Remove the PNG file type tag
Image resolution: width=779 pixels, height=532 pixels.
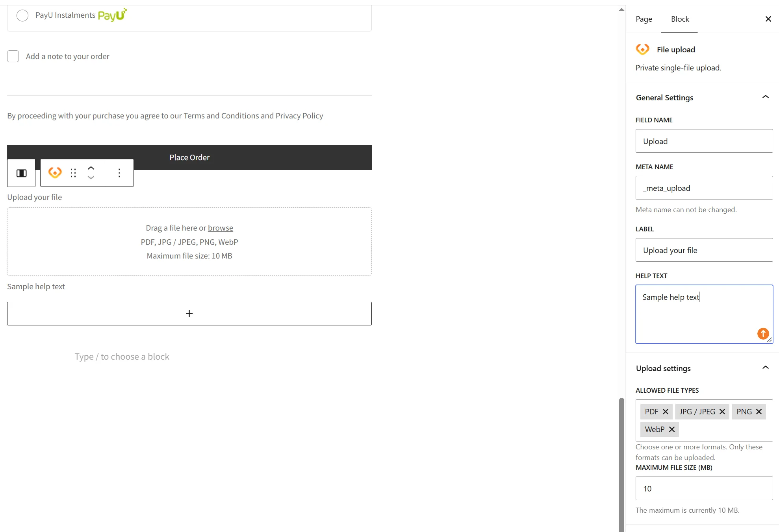pyautogui.click(x=759, y=412)
